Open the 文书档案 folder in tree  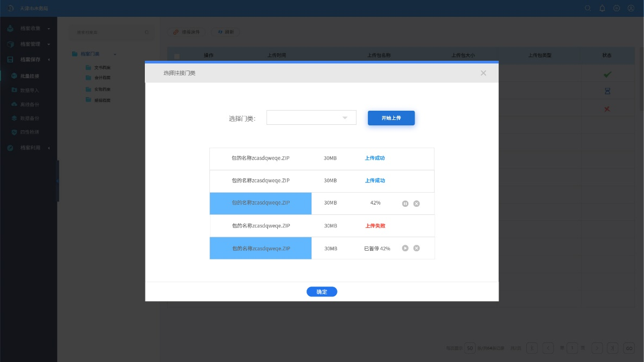tap(101, 68)
